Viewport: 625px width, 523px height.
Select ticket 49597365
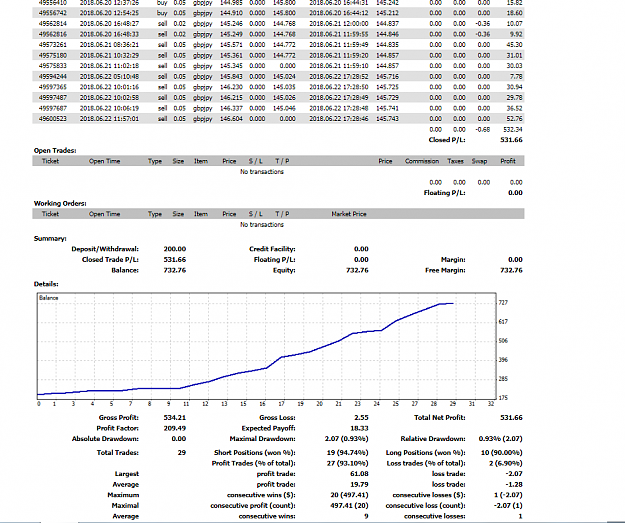pyautogui.click(x=53, y=87)
